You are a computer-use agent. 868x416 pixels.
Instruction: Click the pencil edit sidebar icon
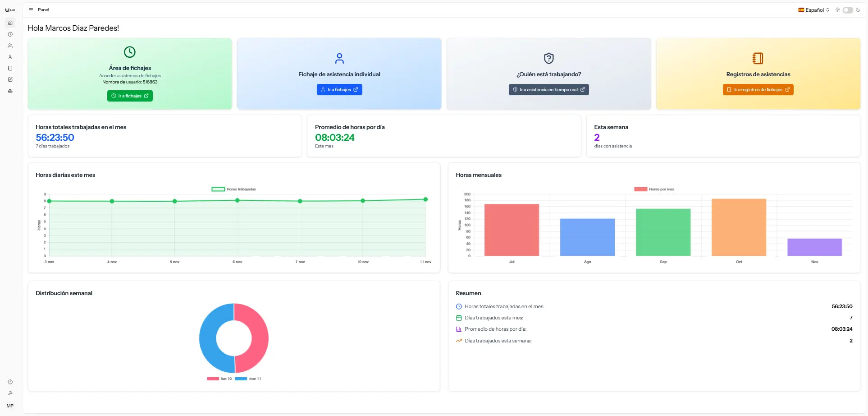(10, 79)
